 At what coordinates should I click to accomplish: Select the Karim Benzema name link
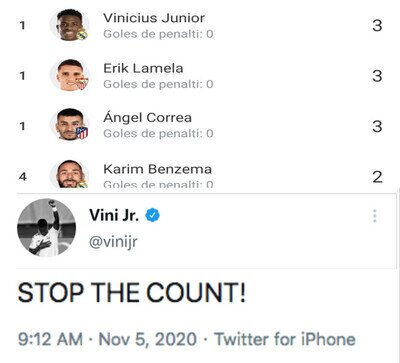click(157, 169)
